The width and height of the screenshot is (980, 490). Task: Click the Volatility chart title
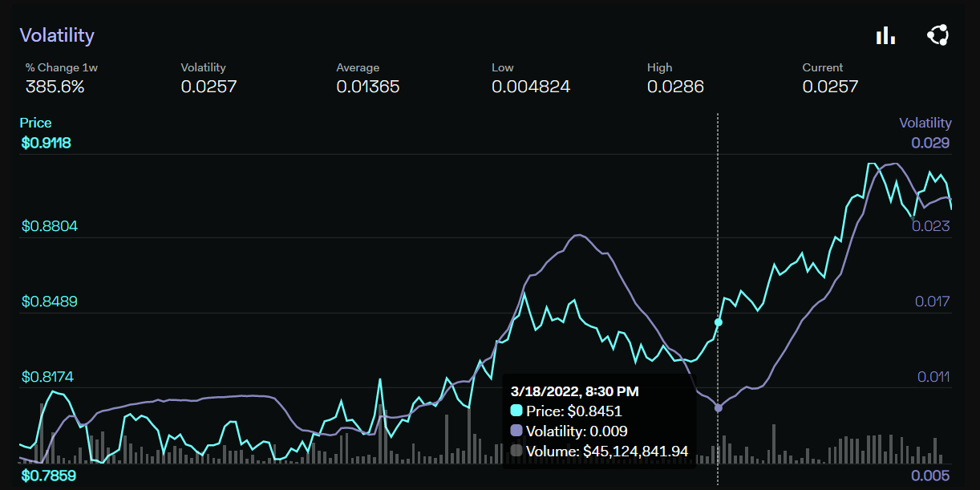point(57,35)
